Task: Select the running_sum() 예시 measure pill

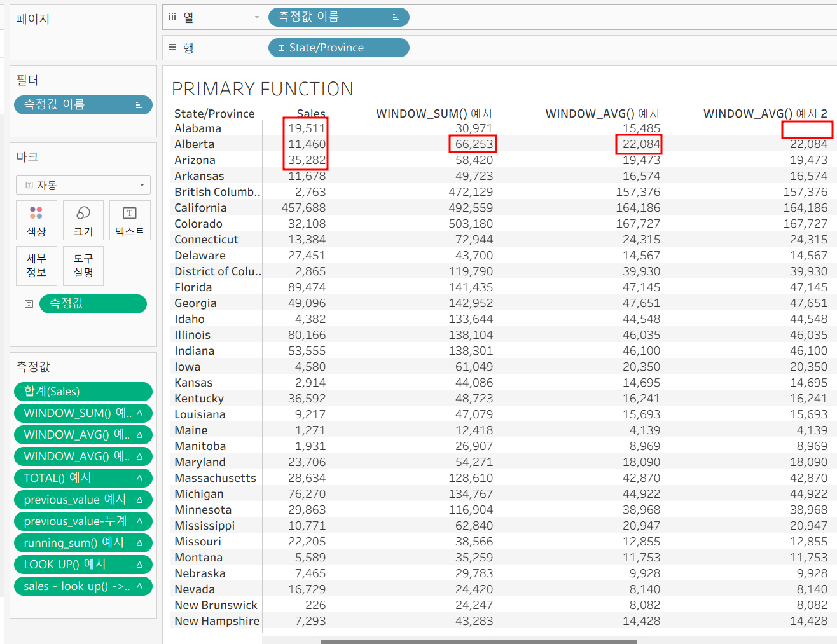Action: (83, 543)
